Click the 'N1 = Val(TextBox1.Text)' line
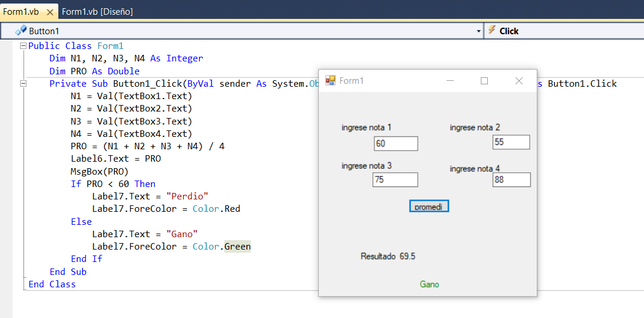Image resolution: width=644 pixels, height=318 pixels. pos(131,96)
